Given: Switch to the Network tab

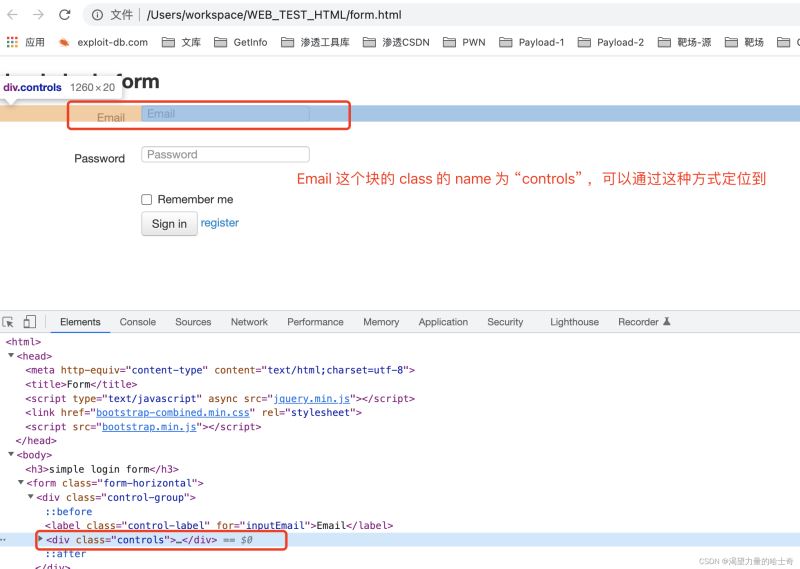Looking at the screenshot, I should [x=249, y=322].
